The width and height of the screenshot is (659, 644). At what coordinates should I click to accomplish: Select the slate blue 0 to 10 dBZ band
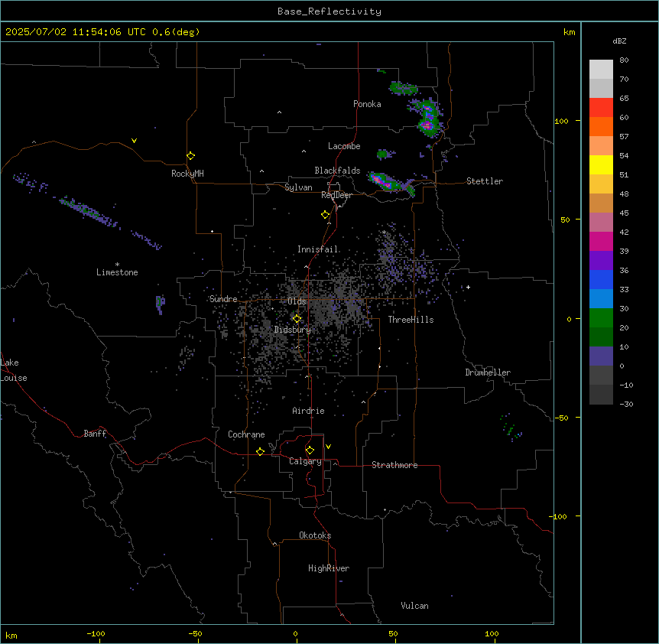601,356
